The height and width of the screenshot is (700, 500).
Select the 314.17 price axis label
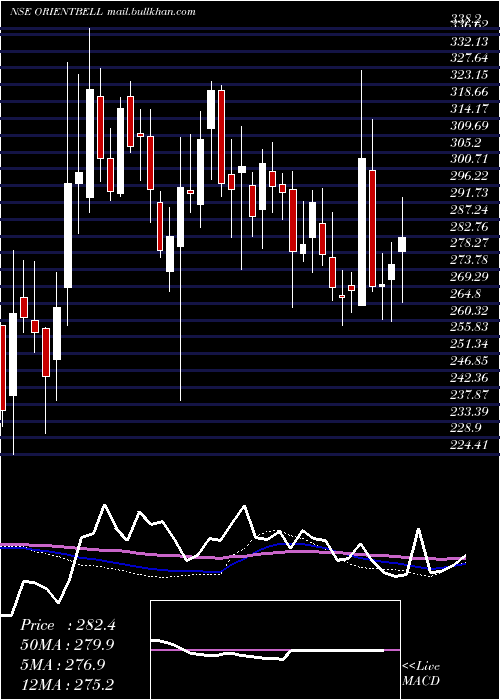[x=468, y=108]
